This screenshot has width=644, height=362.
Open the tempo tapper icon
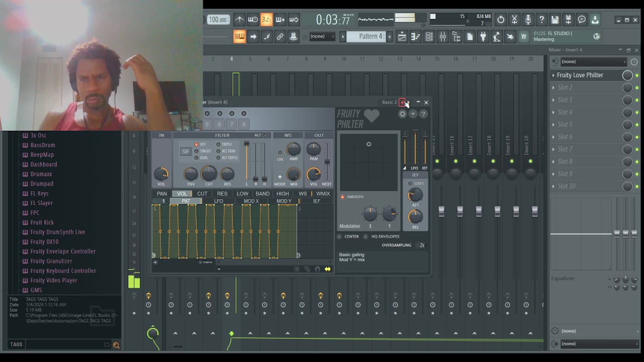(x=497, y=36)
